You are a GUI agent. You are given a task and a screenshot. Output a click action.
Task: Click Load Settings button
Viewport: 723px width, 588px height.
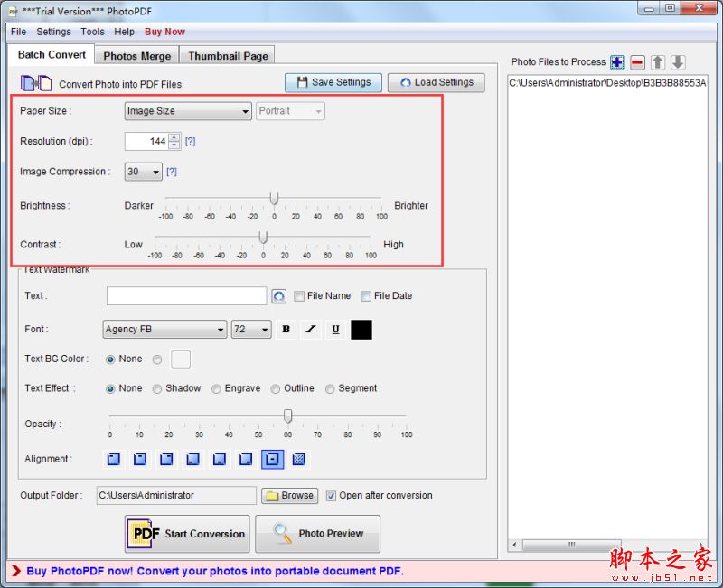[437, 82]
